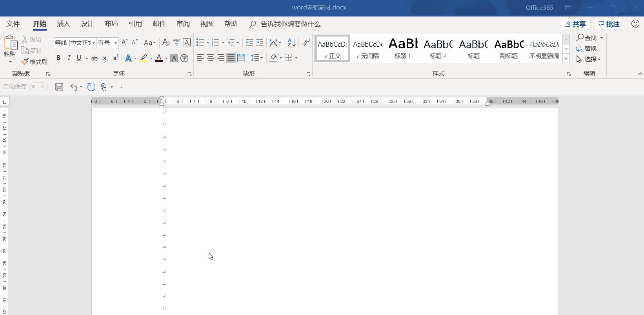The height and width of the screenshot is (315, 644).
Task: Toggle Bold formatting
Action: [58, 58]
